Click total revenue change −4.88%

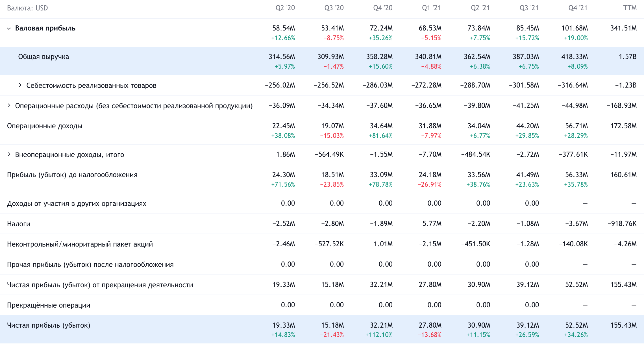point(431,67)
